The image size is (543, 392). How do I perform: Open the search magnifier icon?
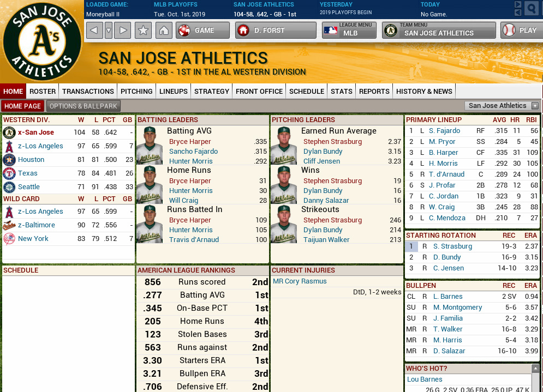pos(531,8)
